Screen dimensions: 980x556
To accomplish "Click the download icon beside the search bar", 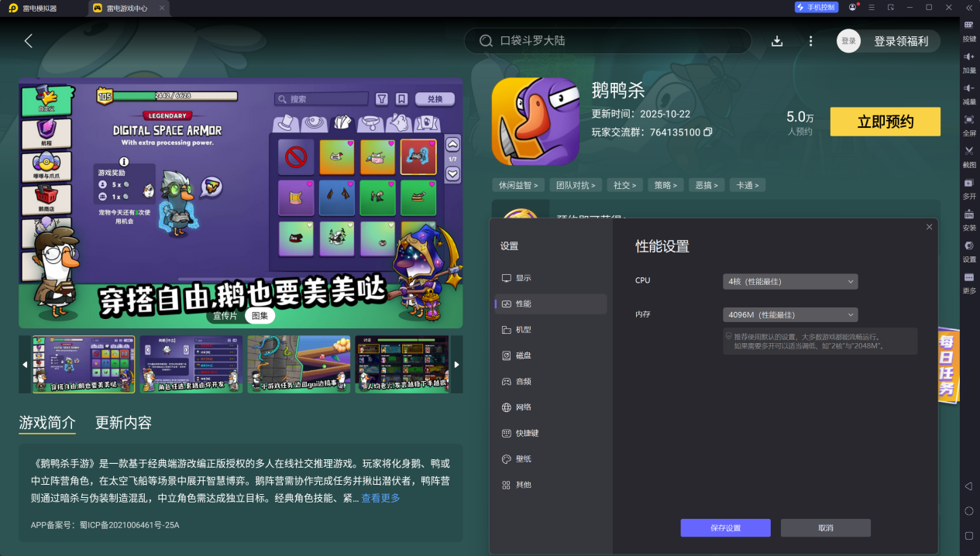I will pyautogui.click(x=777, y=40).
